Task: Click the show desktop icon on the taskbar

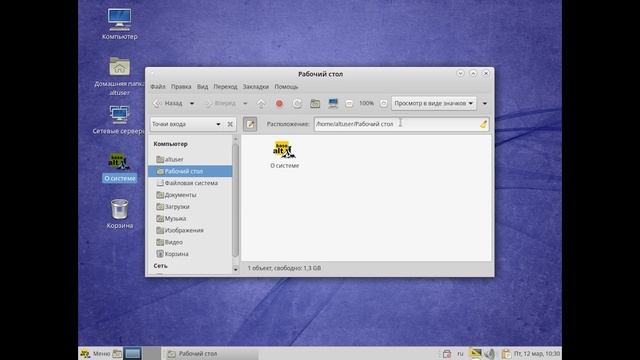Action: 133,353
